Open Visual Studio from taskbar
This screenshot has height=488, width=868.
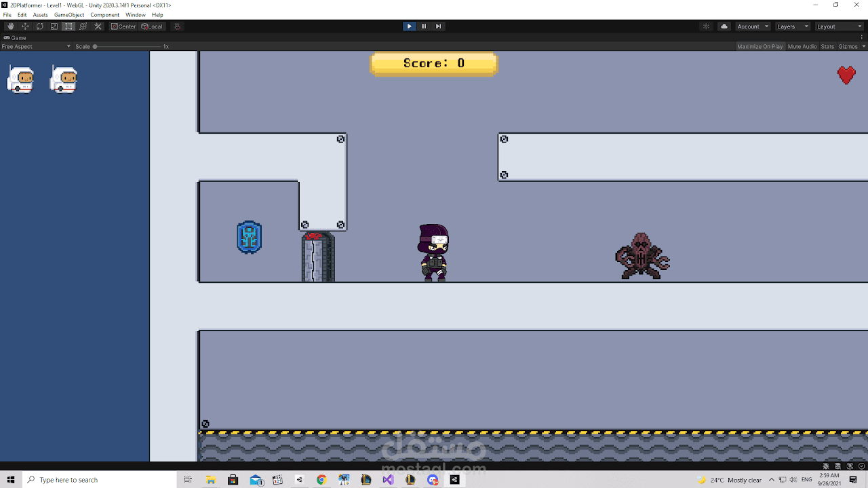click(388, 479)
